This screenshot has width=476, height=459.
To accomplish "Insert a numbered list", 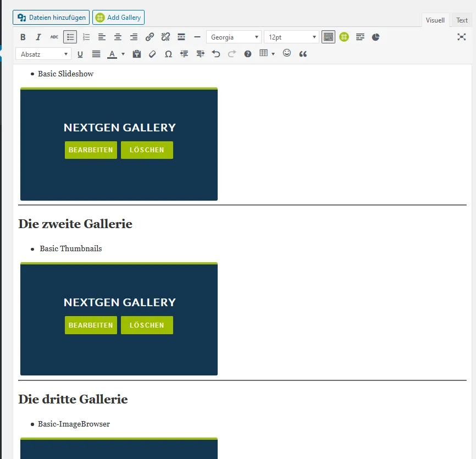I will 86,37.
